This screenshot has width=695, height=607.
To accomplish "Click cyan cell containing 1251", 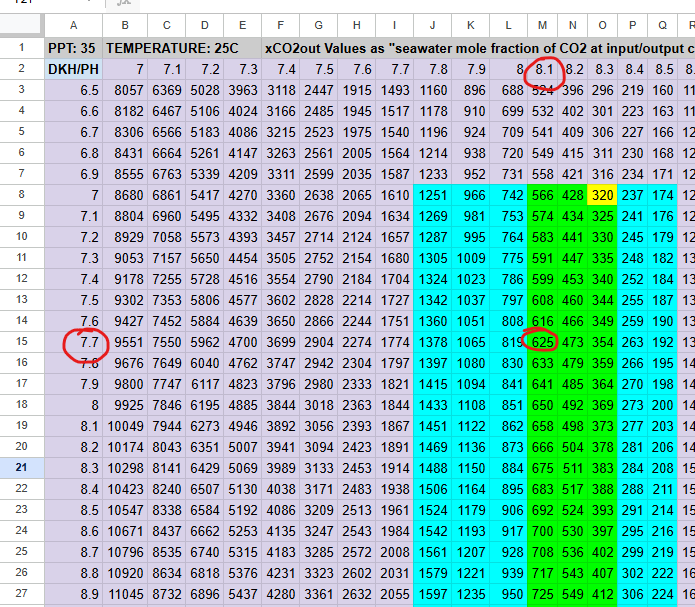I will (431, 196).
